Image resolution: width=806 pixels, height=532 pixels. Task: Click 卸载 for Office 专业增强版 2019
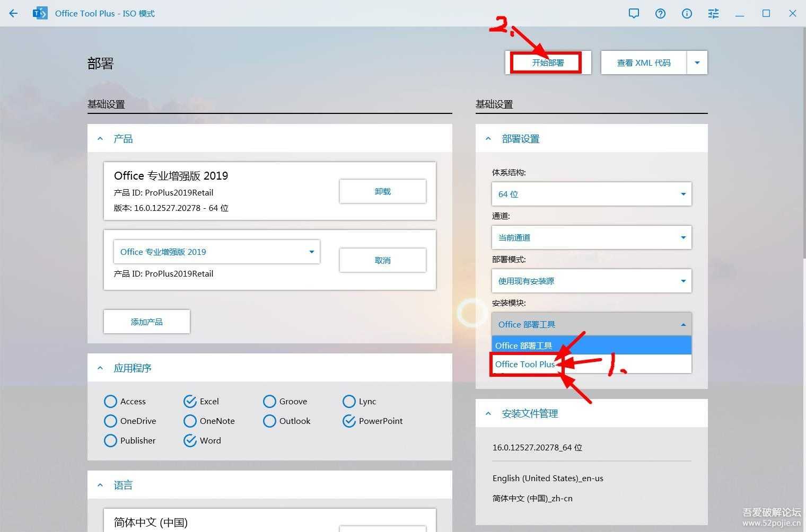[x=383, y=191]
